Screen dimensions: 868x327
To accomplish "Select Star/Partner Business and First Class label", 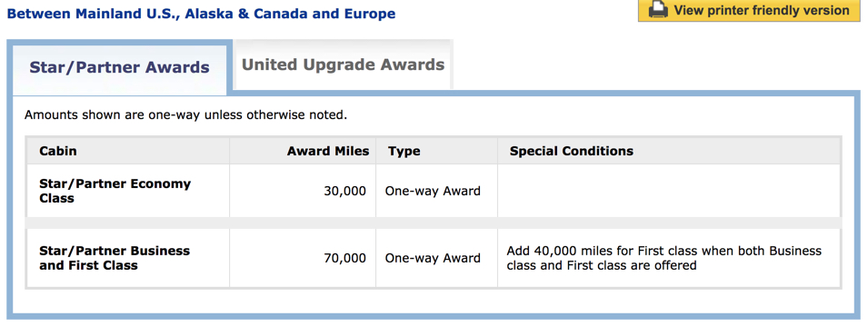I will pyautogui.click(x=115, y=258).
